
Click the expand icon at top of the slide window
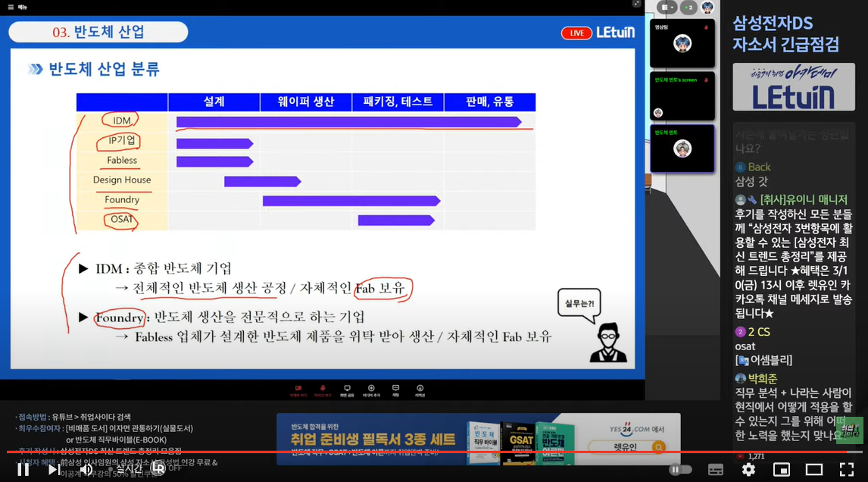636,4
